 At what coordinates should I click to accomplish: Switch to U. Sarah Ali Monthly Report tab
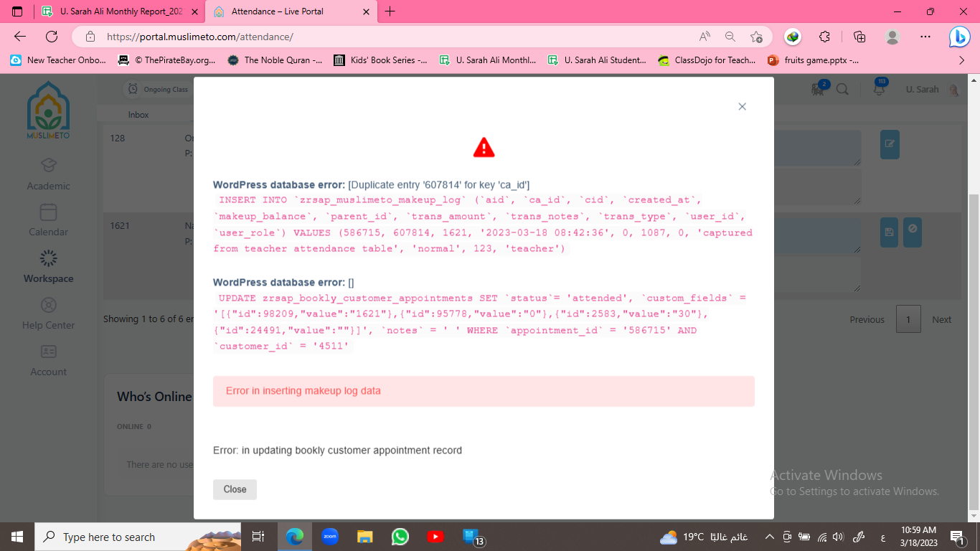coord(119,11)
